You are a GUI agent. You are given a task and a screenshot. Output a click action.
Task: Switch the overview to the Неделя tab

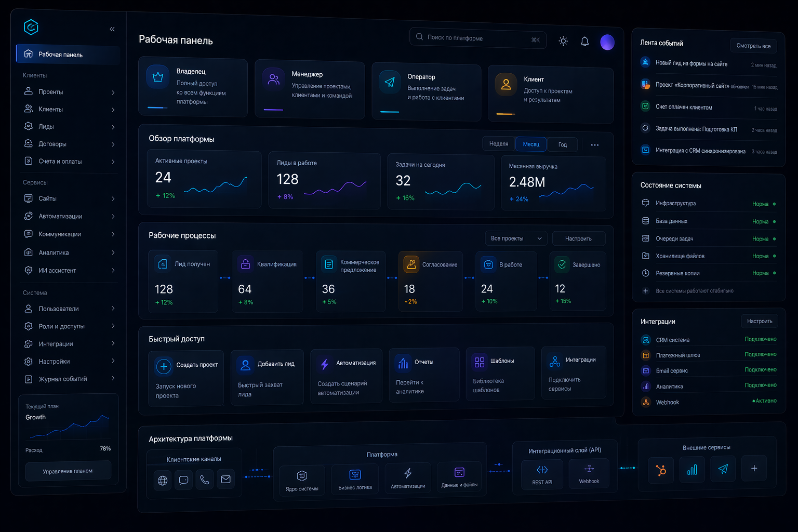499,144
